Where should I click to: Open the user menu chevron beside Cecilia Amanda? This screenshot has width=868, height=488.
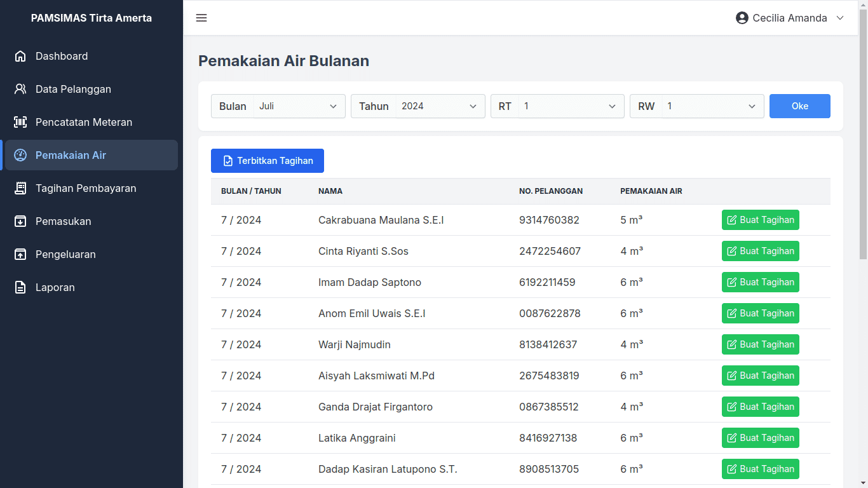pos(840,18)
